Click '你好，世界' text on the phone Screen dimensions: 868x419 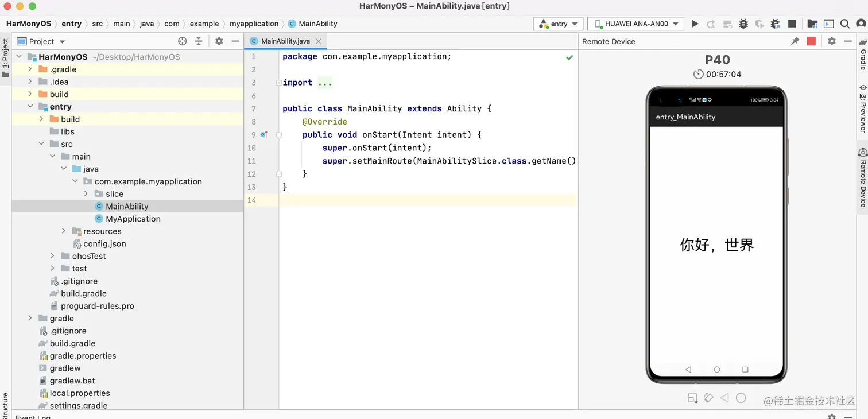[716, 245]
